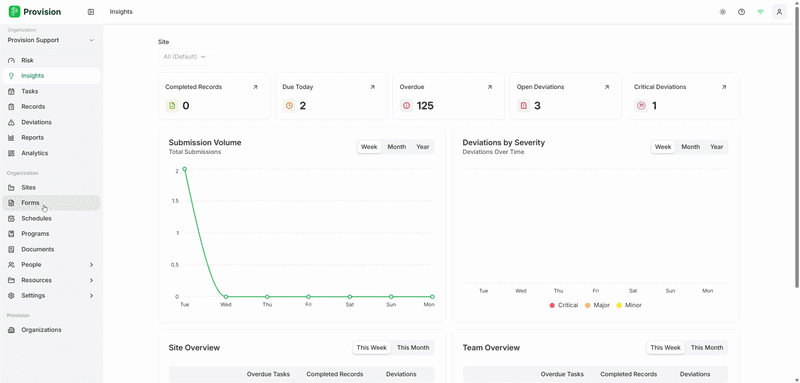The width and height of the screenshot is (800, 383).
Task: Click the green connection status icon
Action: click(760, 12)
